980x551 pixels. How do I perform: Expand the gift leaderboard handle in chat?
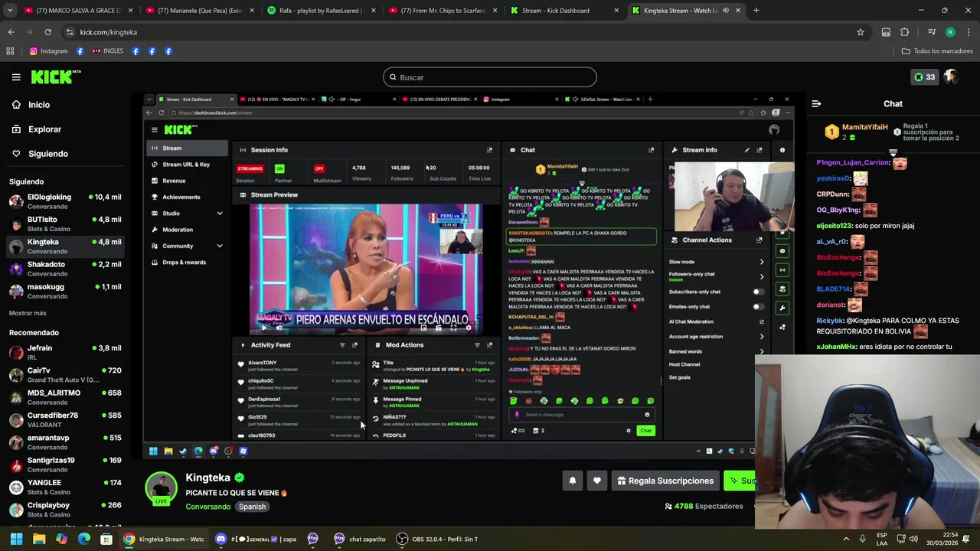(x=893, y=152)
